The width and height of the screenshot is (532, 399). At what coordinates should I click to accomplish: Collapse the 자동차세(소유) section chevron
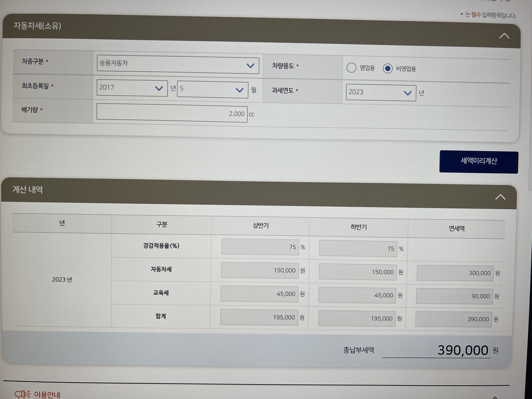pos(504,36)
